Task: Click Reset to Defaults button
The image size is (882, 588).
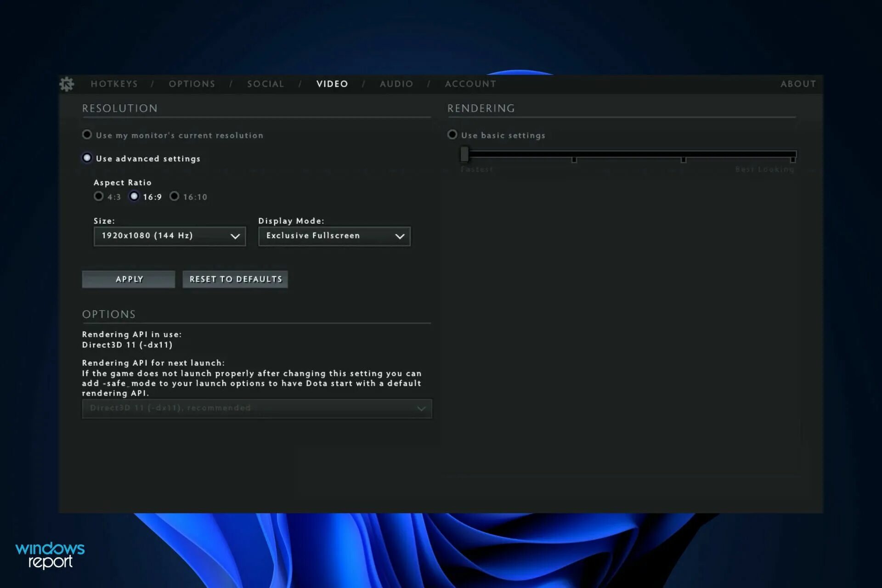Action: tap(235, 279)
